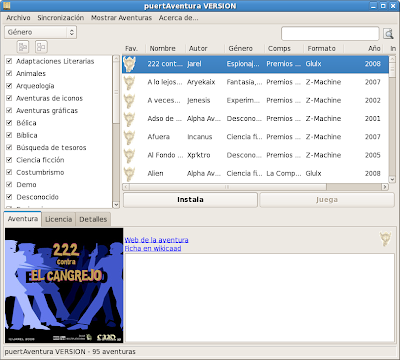400x360 pixels.
Task: Select the Alien adventure name
Action: pyautogui.click(x=155, y=174)
